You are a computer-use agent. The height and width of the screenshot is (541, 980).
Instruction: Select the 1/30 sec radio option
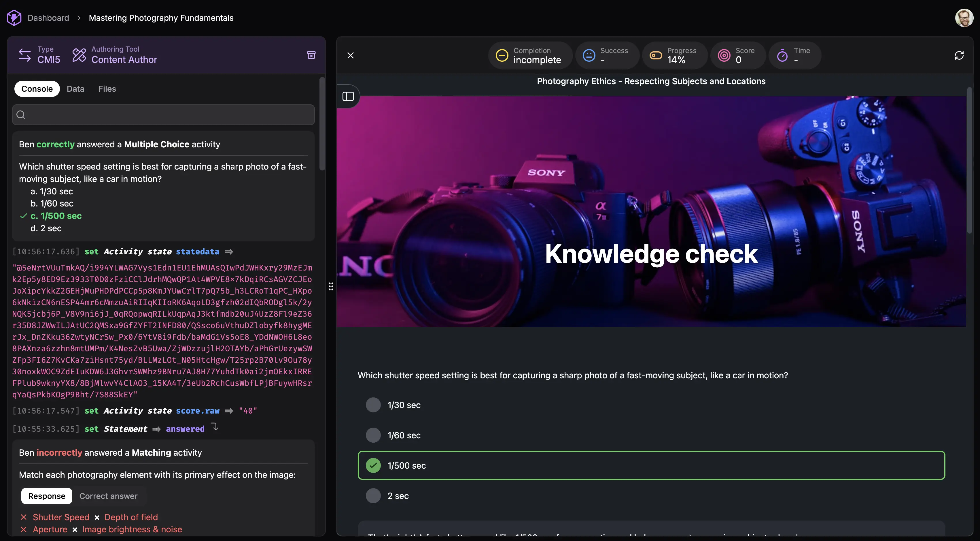click(x=373, y=405)
